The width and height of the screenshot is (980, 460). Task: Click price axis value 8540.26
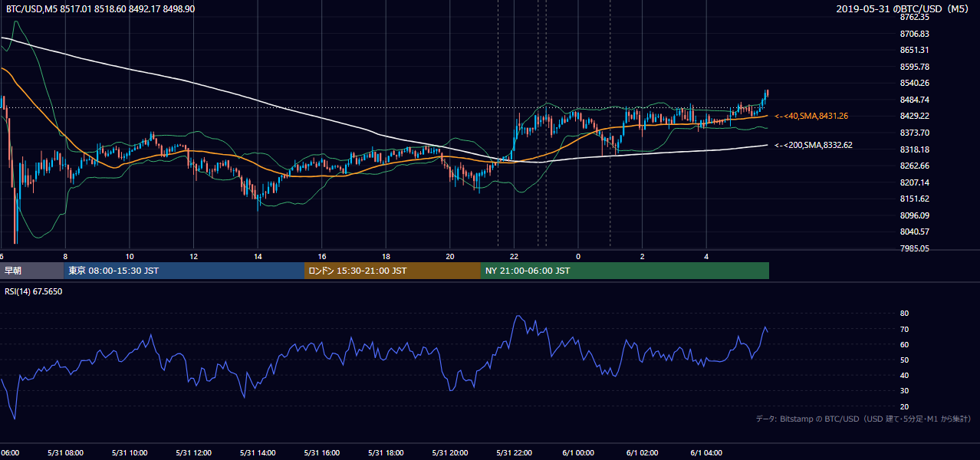[915, 83]
